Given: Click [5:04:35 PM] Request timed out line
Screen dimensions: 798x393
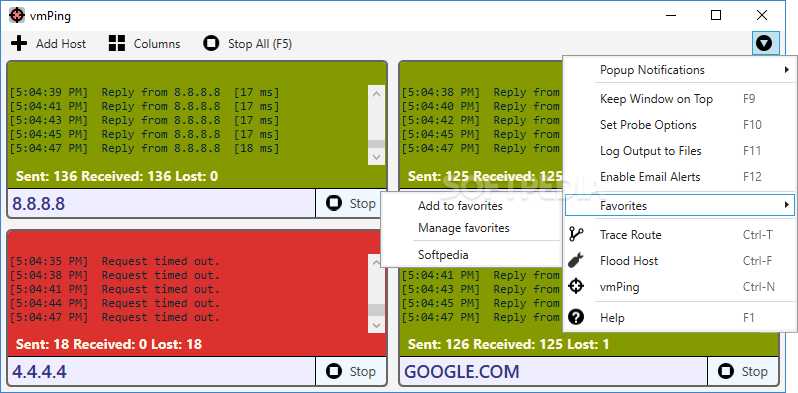Looking at the screenshot, I should pos(115,261).
